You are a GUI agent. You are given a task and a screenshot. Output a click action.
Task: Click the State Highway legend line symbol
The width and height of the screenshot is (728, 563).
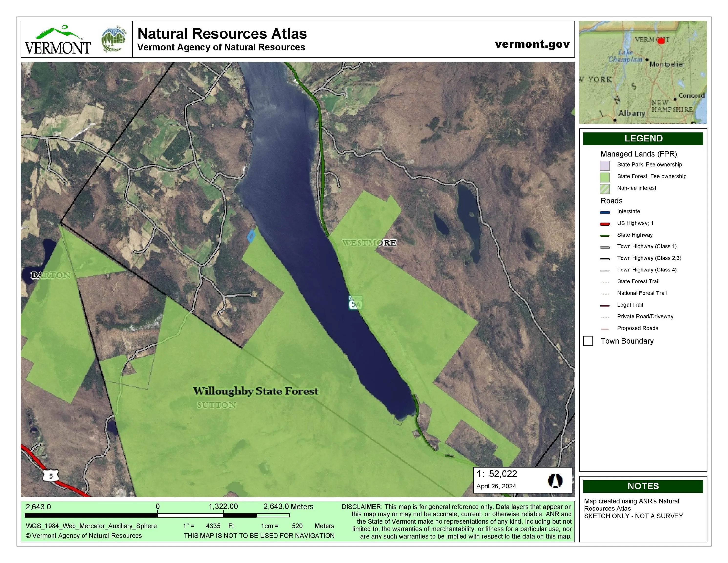[605, 236]
